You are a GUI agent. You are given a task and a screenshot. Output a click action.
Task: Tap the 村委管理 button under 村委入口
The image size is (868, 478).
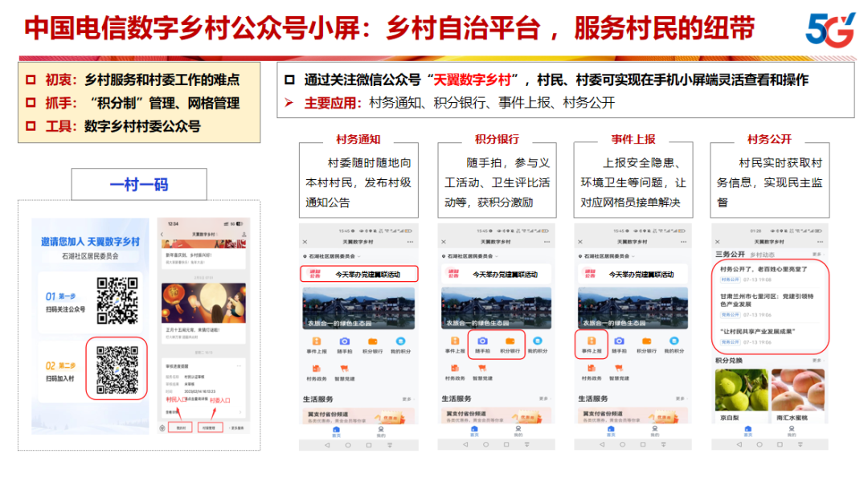(x=211, y=428)
